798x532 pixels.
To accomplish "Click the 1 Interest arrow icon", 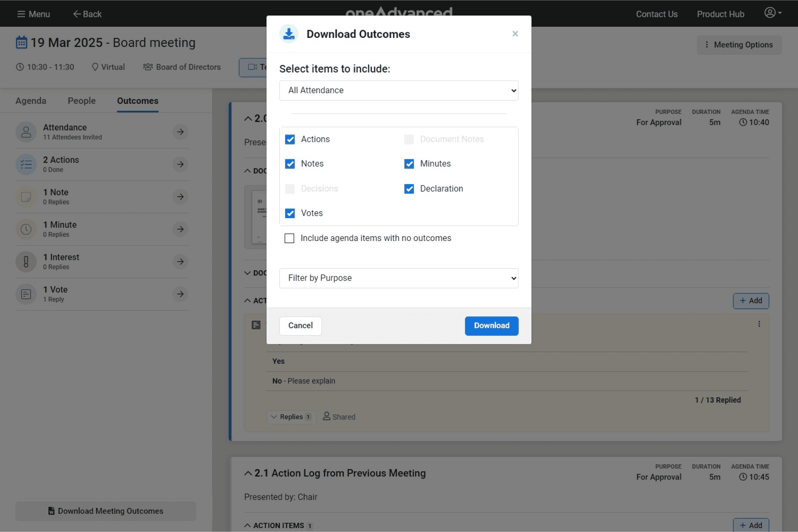I will (180, 262).
